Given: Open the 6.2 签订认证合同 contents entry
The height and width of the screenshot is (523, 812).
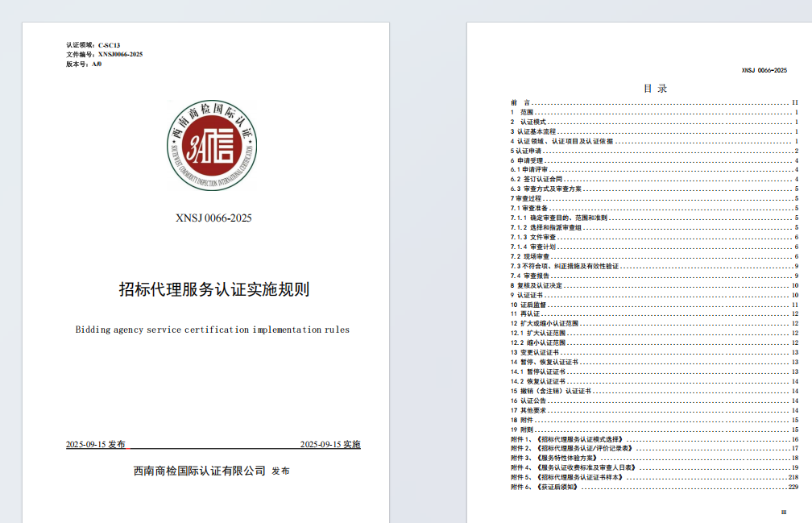Looking at the screenshot, I should click(x=535, y=179).
